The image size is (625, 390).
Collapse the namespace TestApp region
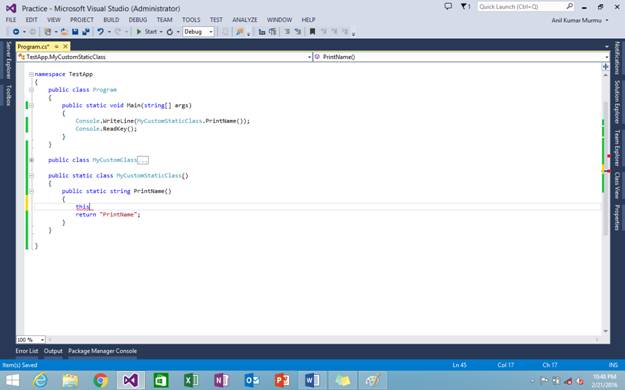(x=31, y=74)
